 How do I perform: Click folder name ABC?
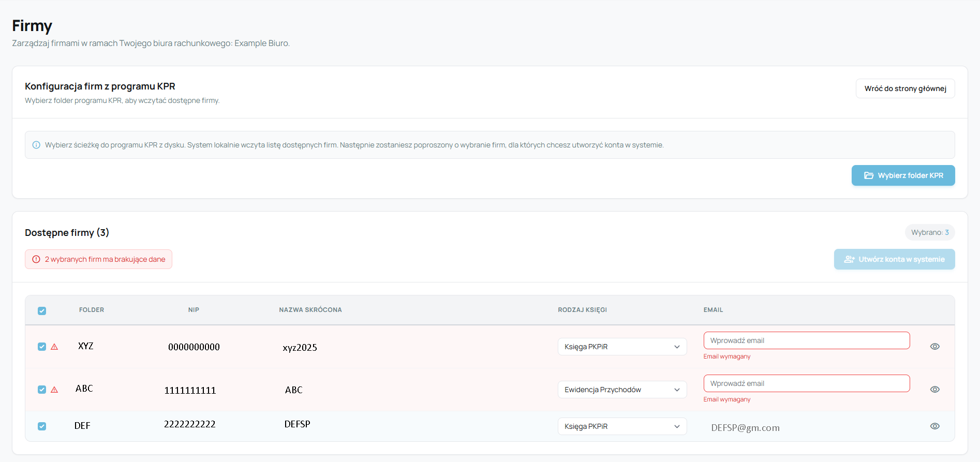pyautogui.click(x=84, y=389)
